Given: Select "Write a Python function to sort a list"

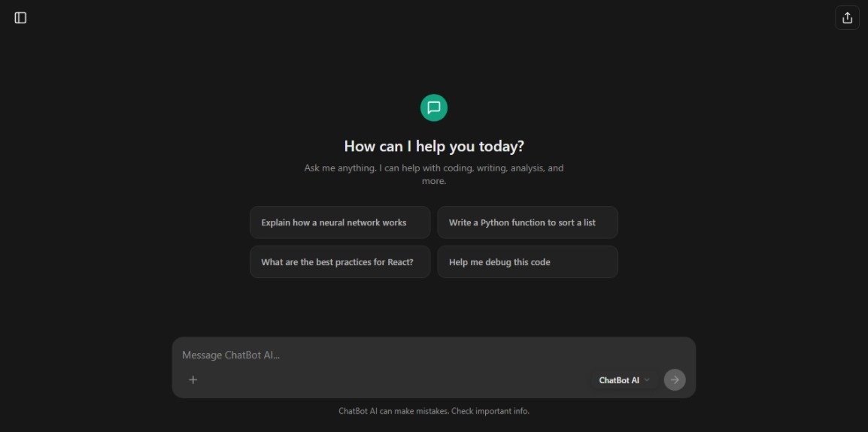Looking at the screenshot, I should (527, 222).
